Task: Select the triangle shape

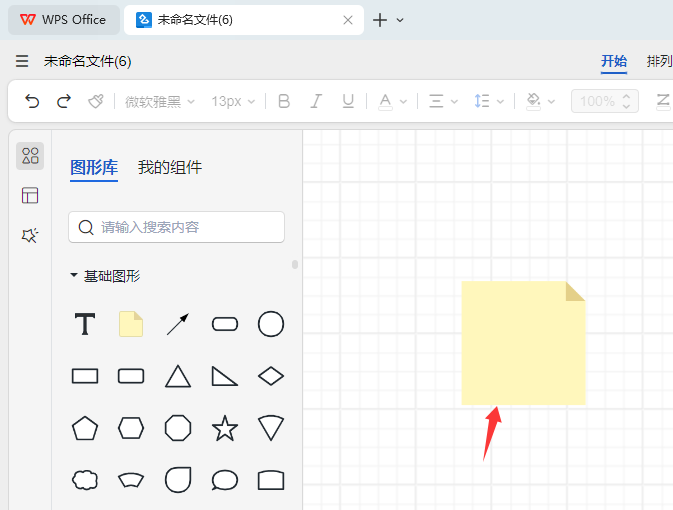Action: click(x=178, y=376)
